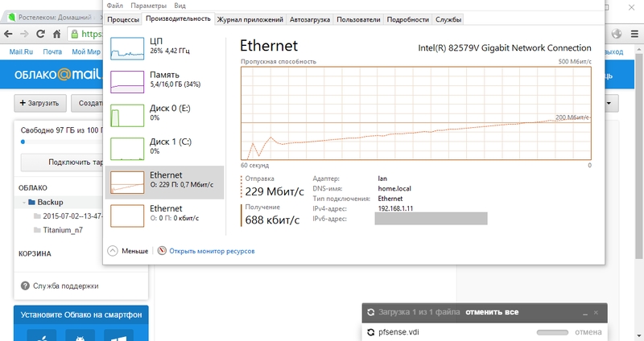The image size is (644, 341).
Task: Click the Backup folder icon
Action: click(31, 203)
